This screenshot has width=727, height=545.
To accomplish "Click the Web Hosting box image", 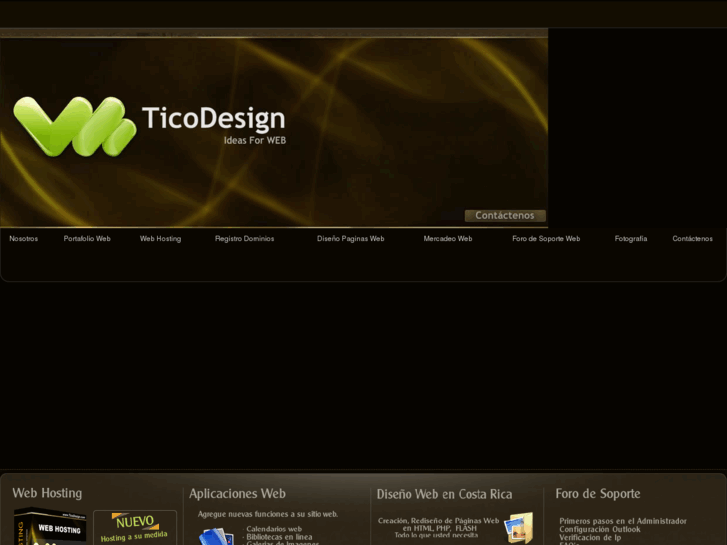I will tap(50, 526).
